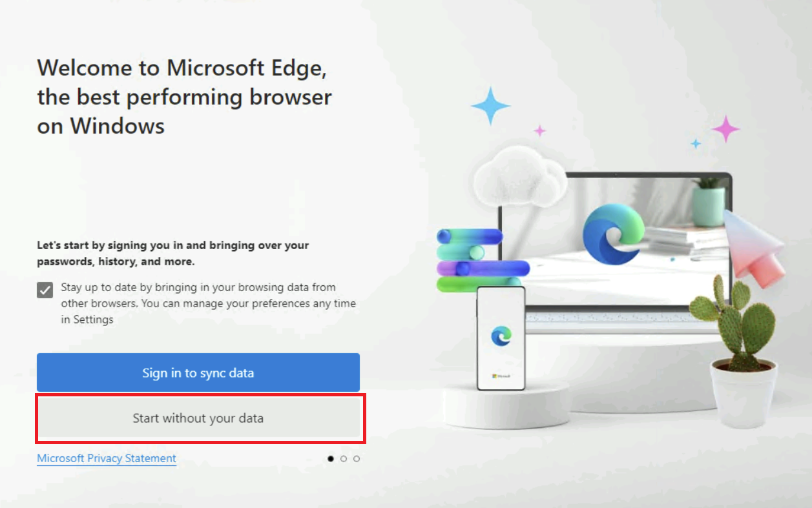
Task: Click the cactus in the white pot
Action: 733,323
